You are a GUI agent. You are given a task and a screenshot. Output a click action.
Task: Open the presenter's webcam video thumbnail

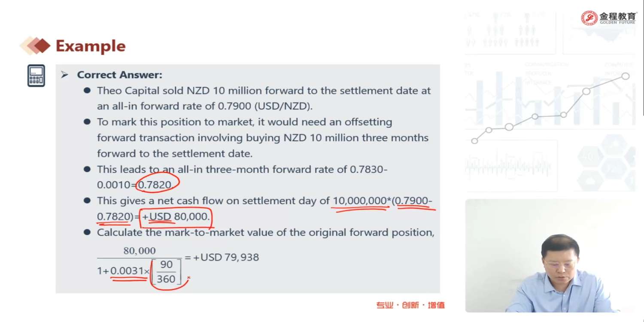[550, 255]
